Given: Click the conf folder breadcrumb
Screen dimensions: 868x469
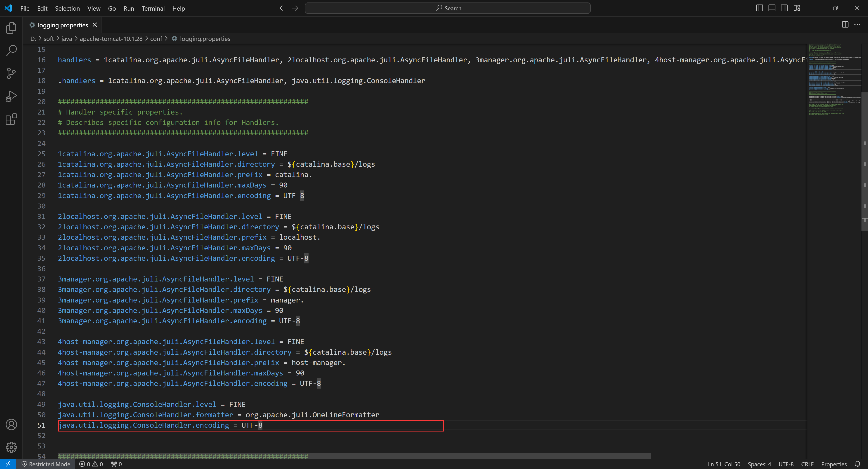Looking at the screenshot, I should (156, 39).
